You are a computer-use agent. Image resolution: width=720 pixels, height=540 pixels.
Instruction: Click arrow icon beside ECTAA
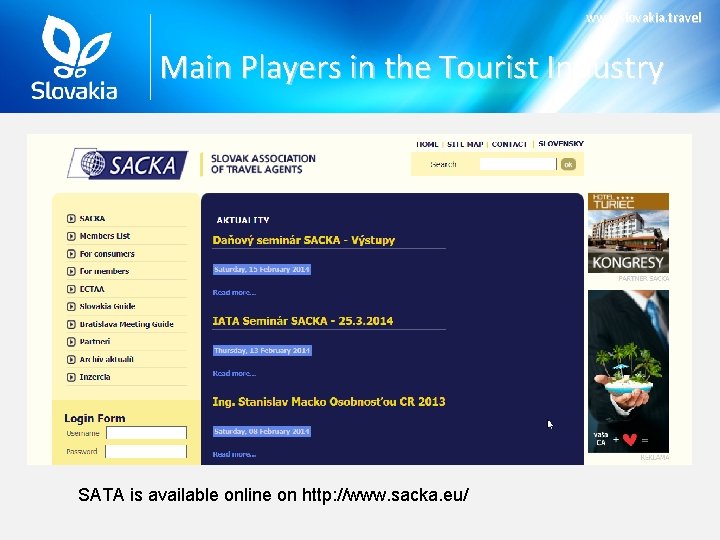[x=71, y=289]
